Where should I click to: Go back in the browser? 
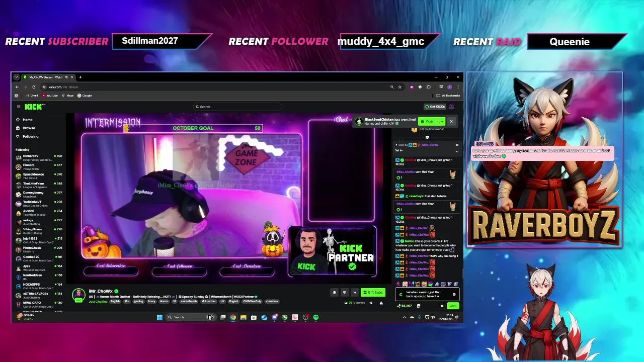pyautogui.click(x=17, y=87)
